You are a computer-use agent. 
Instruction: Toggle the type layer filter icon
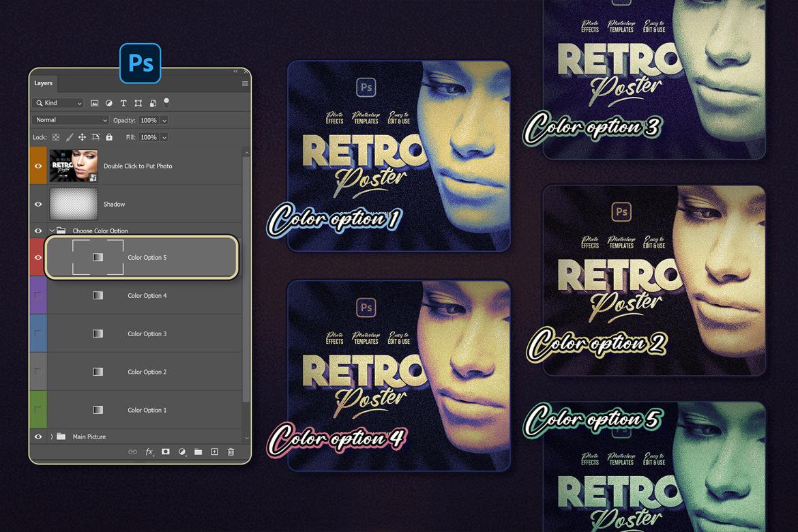(x=123, y=104)
